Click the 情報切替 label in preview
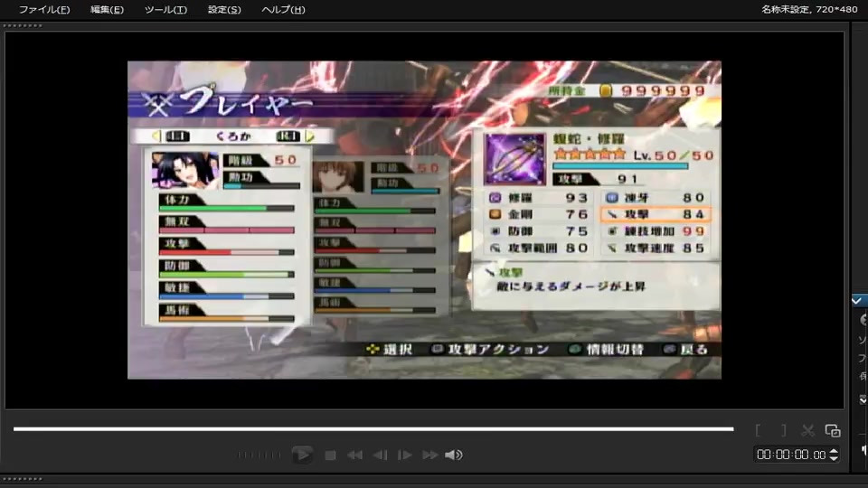 coord(615,350)
